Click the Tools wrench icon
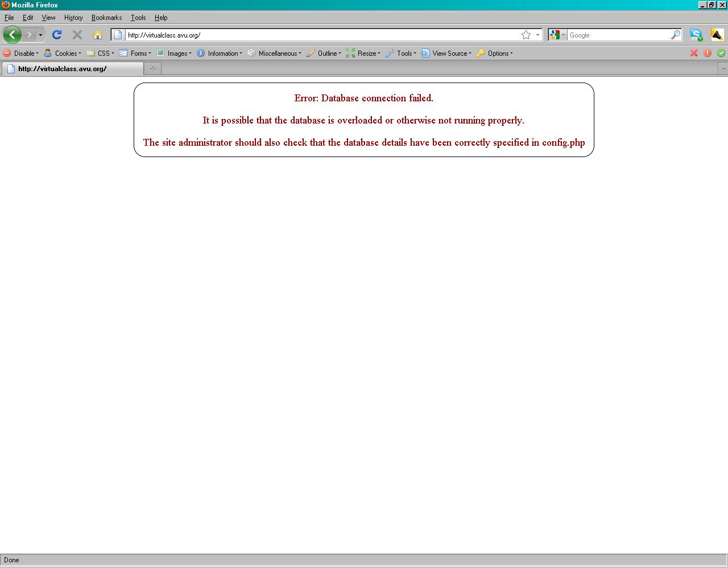This screenshot has width=728, height=568. point(390,53)
